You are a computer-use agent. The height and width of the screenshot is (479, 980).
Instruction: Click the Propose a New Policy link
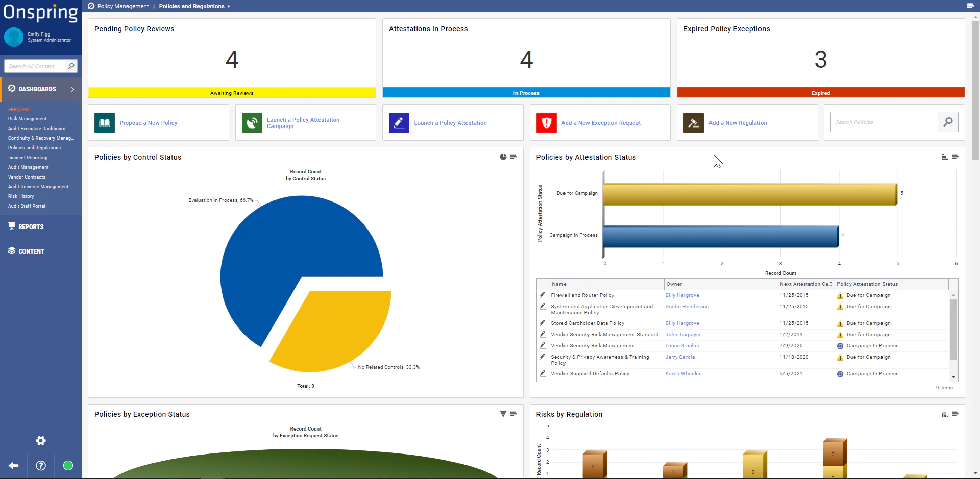pos(149,123)
